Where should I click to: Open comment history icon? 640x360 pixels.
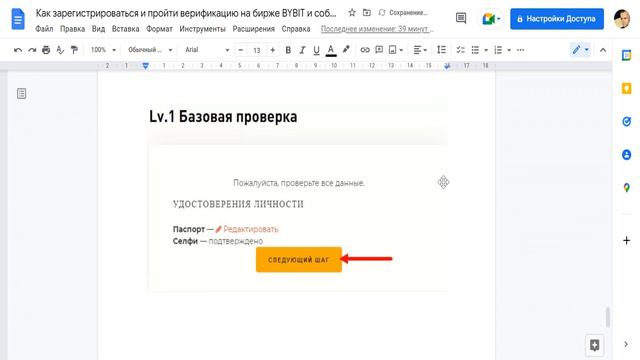pos(461,18)
